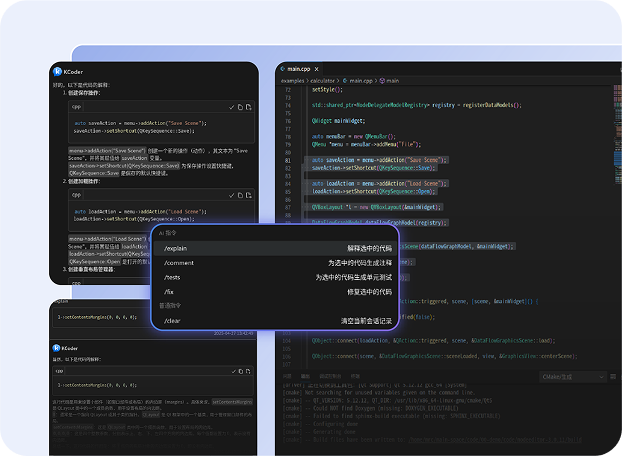
Task: Click the checkmark icon on first code block
Action: coord(231,106)
